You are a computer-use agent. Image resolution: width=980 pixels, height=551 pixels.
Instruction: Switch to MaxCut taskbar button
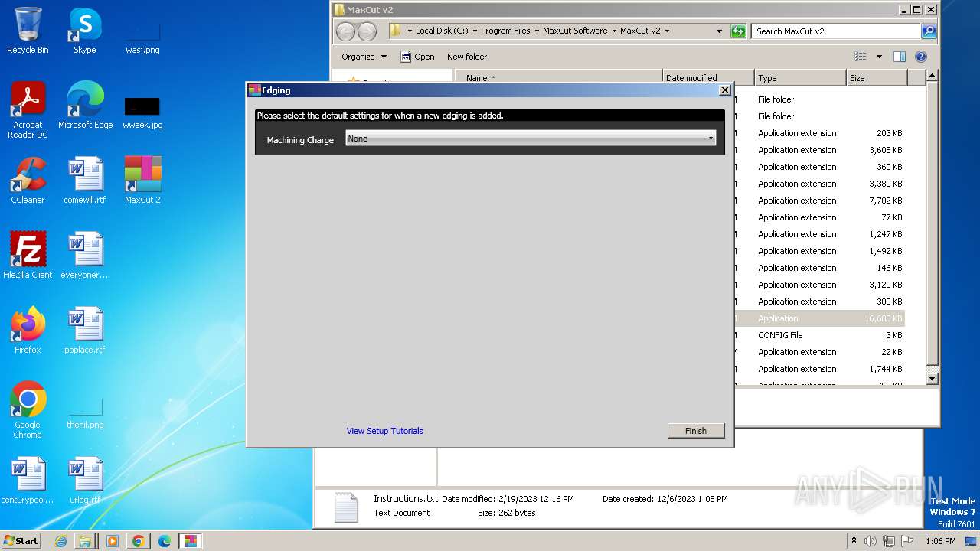(190, 541)
